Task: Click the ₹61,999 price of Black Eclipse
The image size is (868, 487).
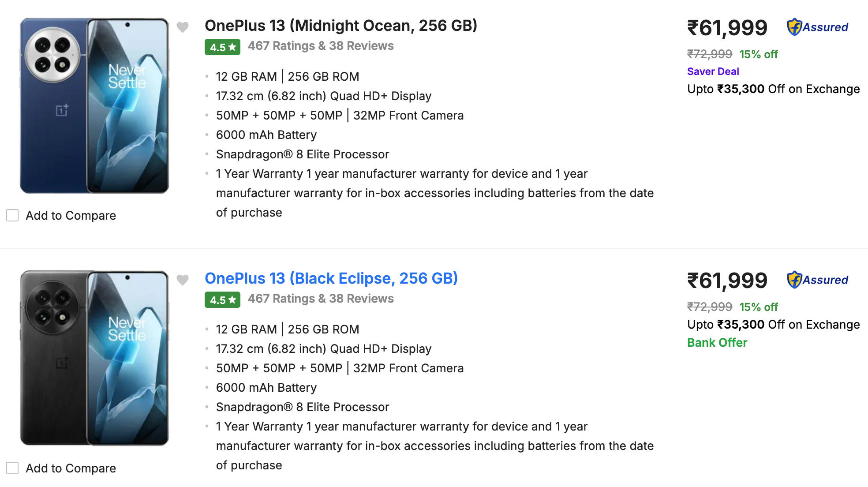Action: [x=727, y=281]
